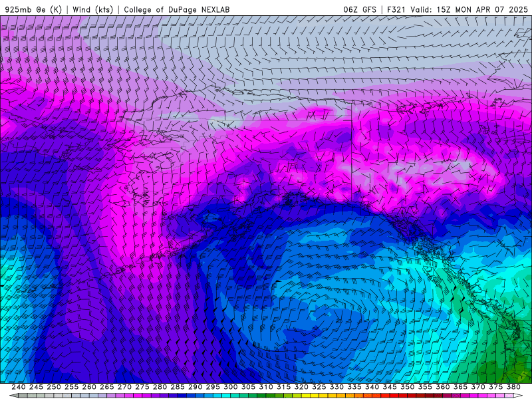
Task: Select the 380 legend value
Action: tap(513, 387)
